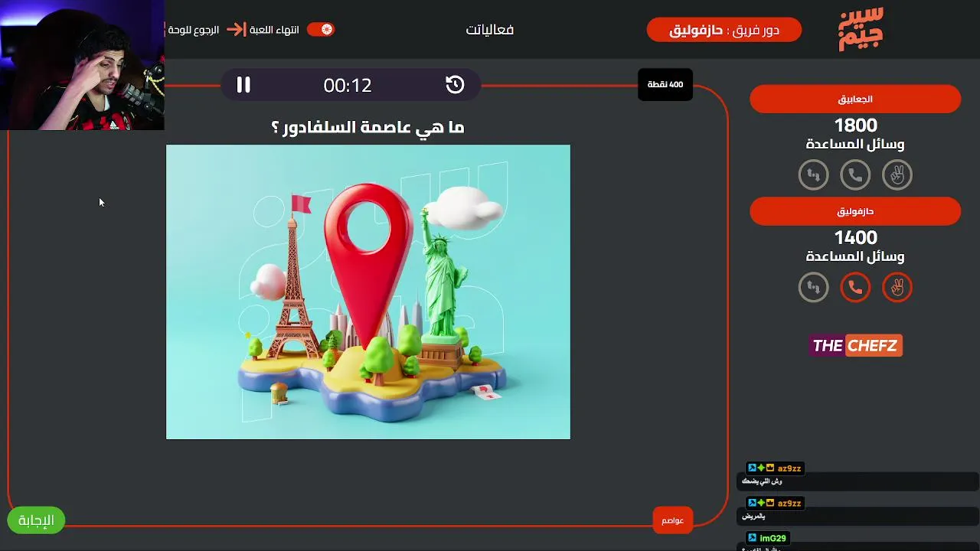Click the imG29 chat username

(x=773, y=538)
